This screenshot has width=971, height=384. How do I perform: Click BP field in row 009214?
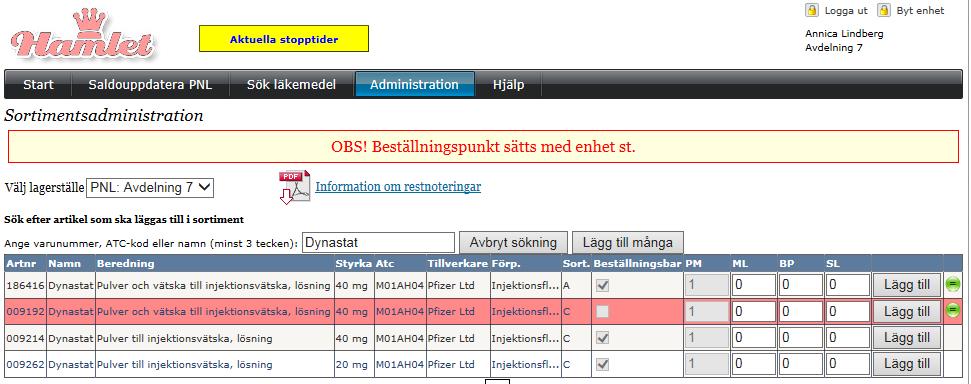point(801,338)
